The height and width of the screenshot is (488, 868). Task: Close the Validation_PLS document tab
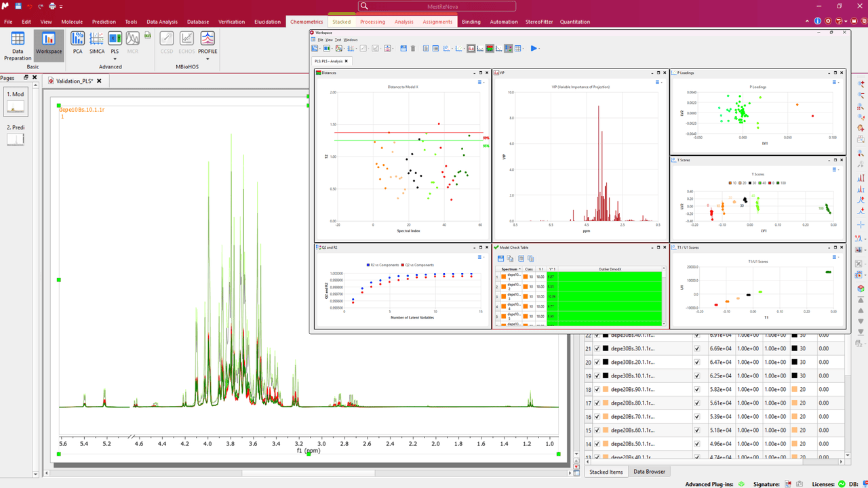pyautogui.click(x=99, y=81)
